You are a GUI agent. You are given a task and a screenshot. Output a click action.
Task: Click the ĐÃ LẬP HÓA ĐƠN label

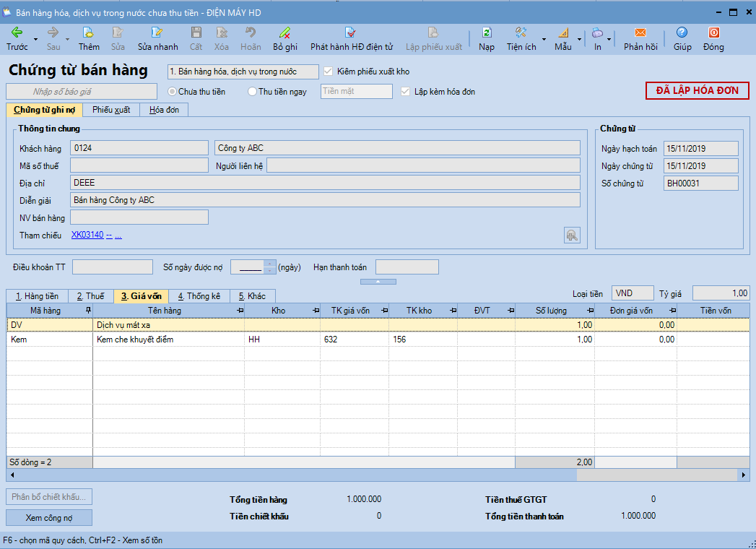698,90
